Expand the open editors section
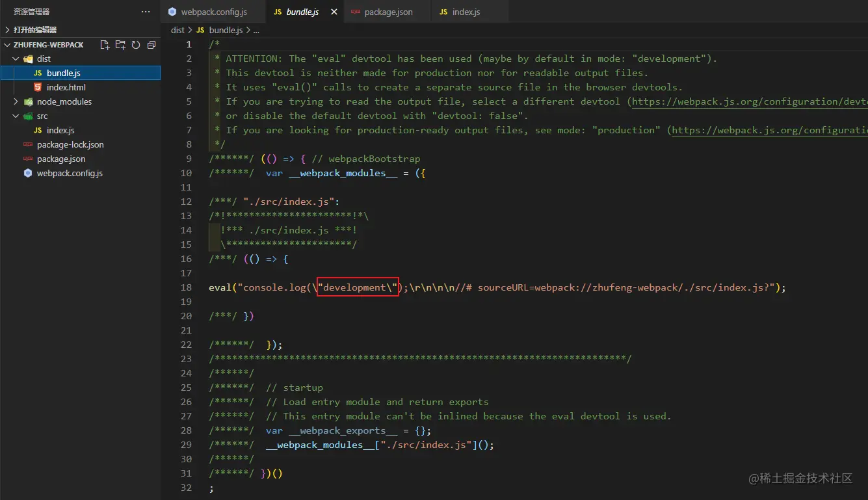Screen dimensions: 868x500 pos(7,30)
